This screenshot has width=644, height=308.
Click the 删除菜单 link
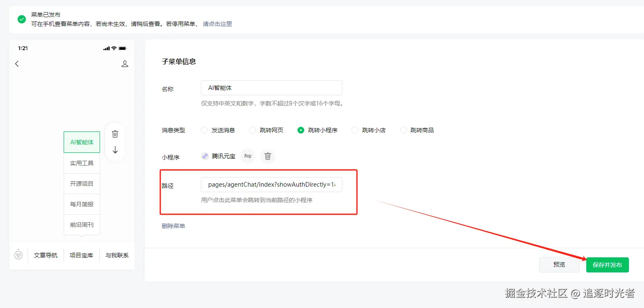(x=173, y=226)
